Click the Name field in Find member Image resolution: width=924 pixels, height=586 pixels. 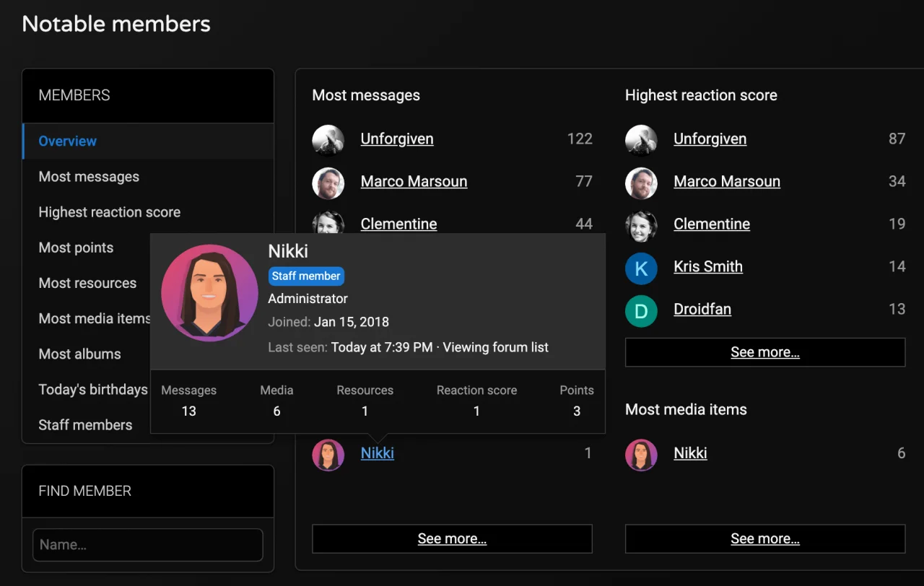tap(147, 545)
